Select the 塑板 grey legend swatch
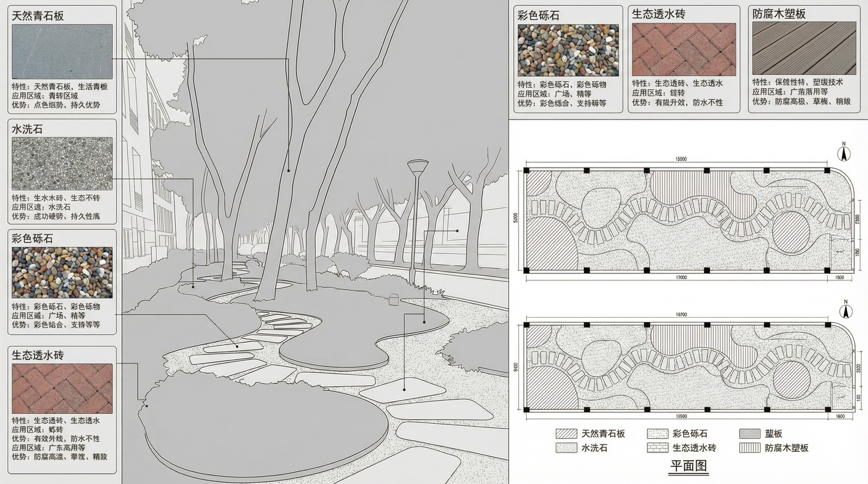This screenshot has height=484, width=868. click(750, 434)
